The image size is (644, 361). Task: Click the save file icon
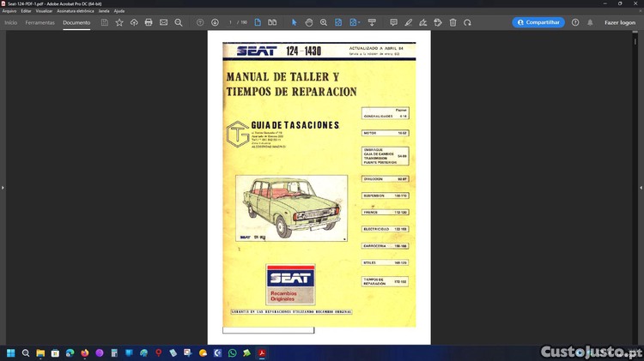click(x=105, y=22)
